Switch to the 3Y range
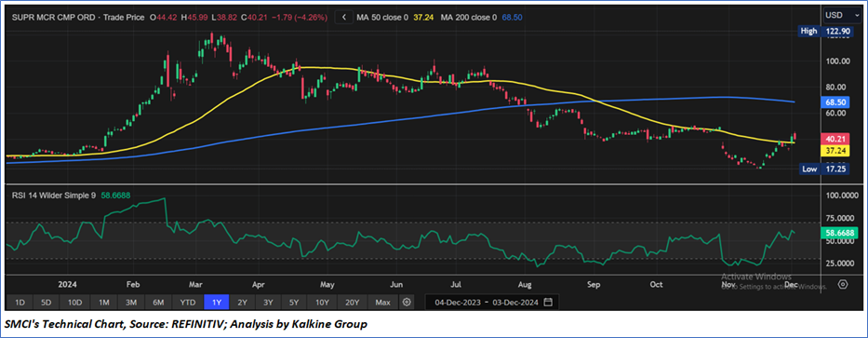 click(268, 303)
